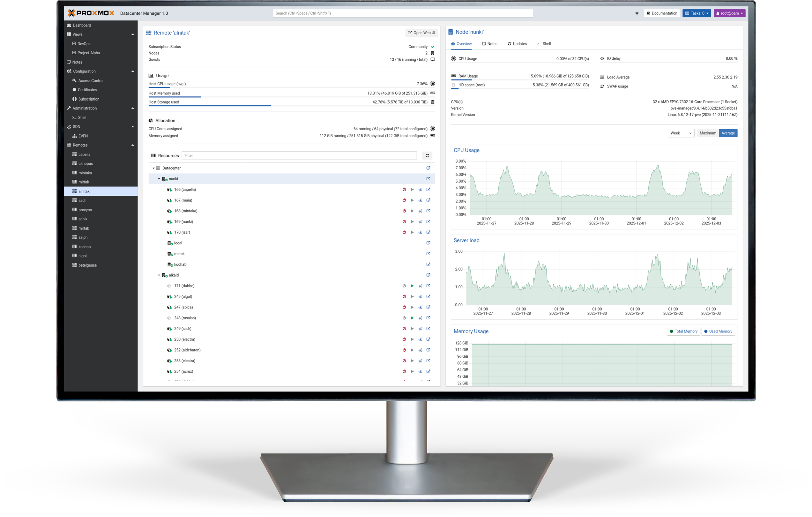Screen dimensions: 812x517
Task: Open the Week time range dropdown
Action: pyautogui.click(x=681, y=133)
